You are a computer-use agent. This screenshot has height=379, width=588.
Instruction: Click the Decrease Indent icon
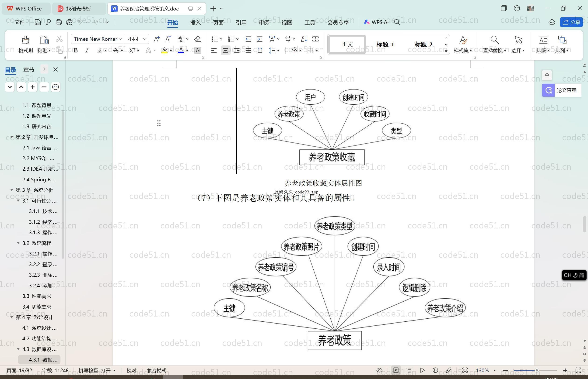pyautogui.click(x=248, y=39)
